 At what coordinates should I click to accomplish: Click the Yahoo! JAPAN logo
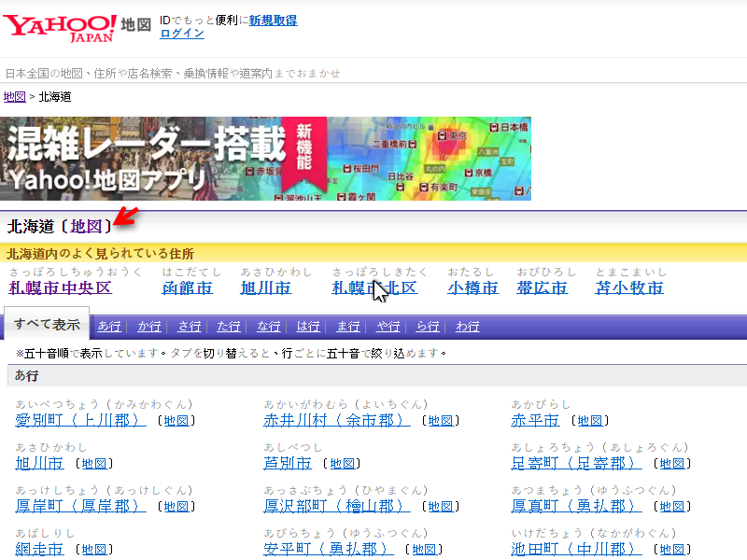60,28
